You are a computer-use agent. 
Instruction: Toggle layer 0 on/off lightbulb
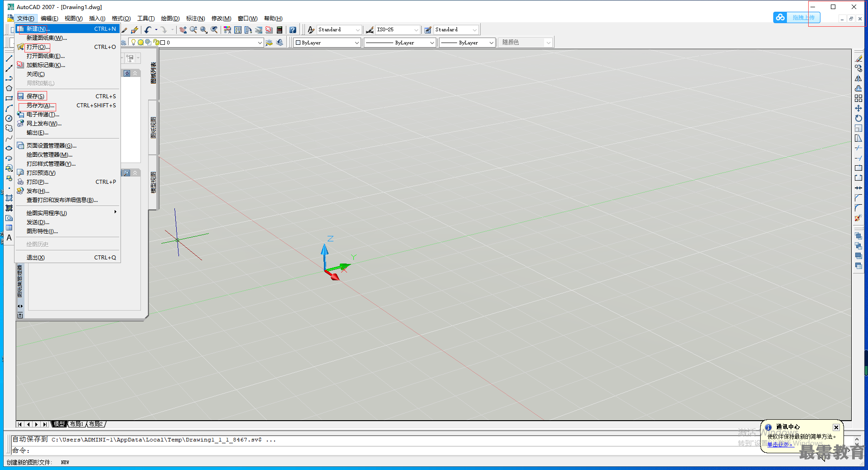(x=134, y=43)
